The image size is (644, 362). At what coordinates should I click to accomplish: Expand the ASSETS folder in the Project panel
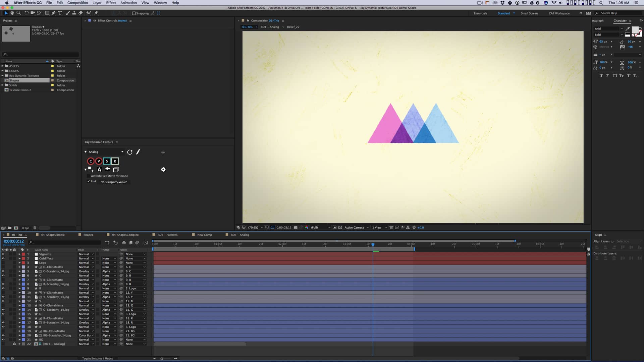[2, 66]
